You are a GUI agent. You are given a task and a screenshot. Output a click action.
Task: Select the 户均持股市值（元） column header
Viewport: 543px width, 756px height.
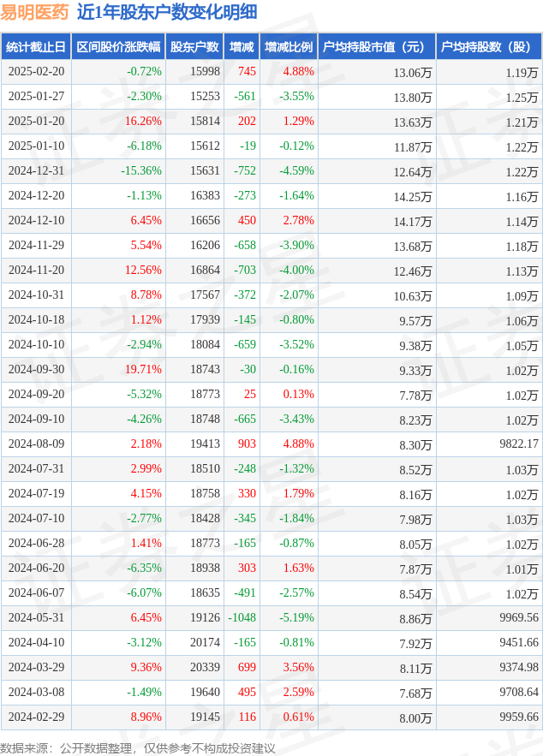pyautogui.click(x=377, y=47)
